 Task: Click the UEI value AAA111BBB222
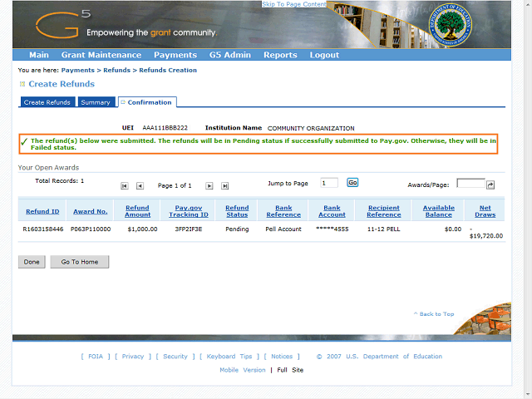pyautogui.click(x=165, y=128)
